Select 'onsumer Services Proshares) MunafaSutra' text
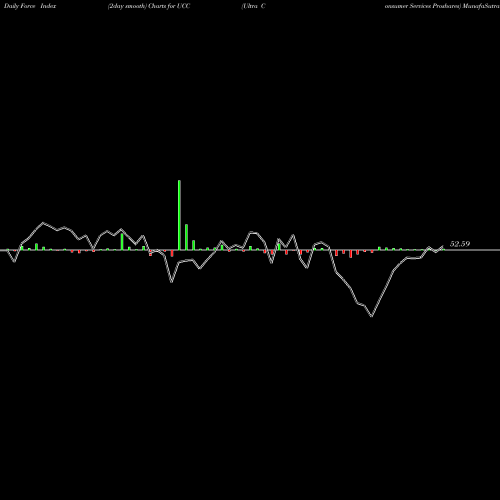This screenshot has height=500, width=500. [x=442, y=6]
